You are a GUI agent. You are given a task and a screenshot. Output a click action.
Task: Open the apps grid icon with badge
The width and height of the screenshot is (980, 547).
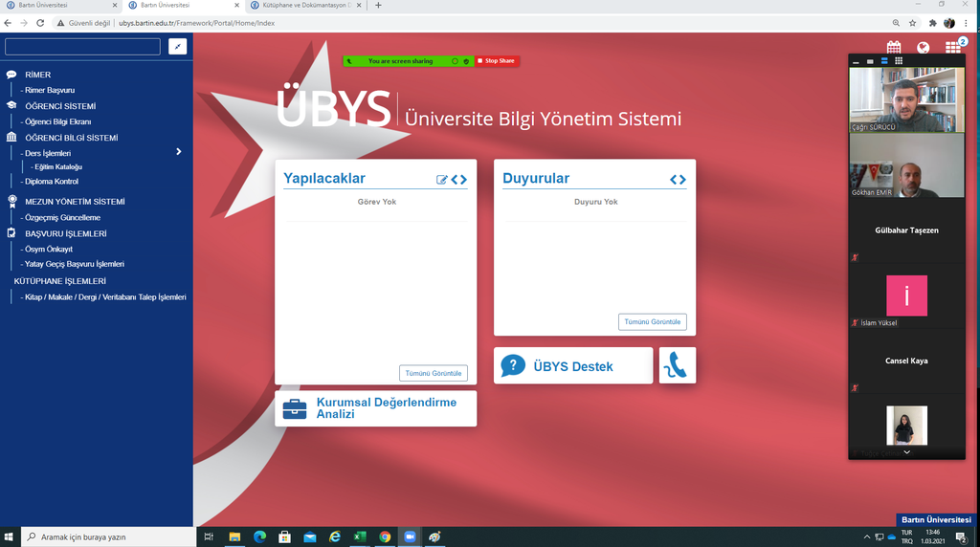952,47
